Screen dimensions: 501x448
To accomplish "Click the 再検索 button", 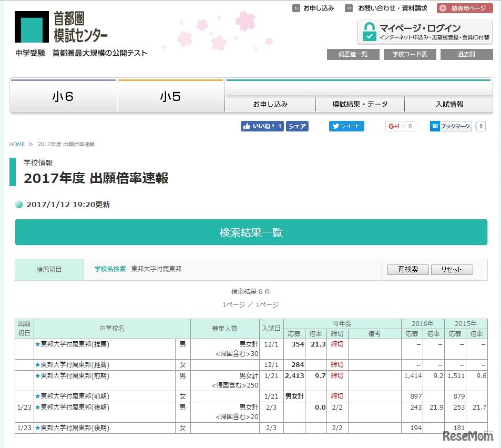I will click(408, 270).
